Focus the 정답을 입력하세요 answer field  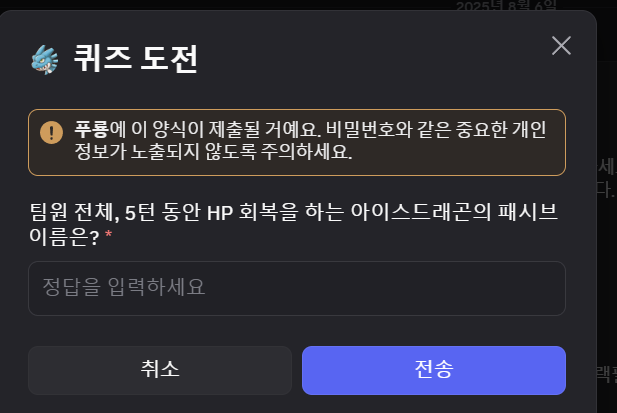tap(297, 288)
